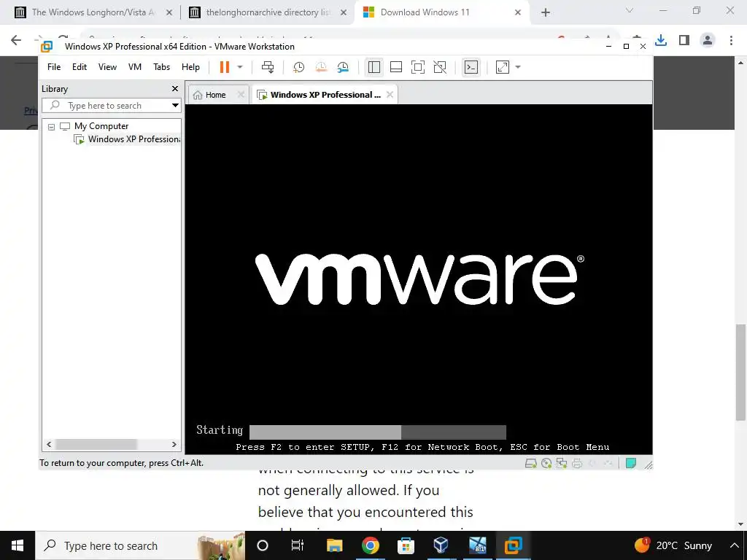
Task: Click the hard disk status bar icon
Action: pos(531,463)
